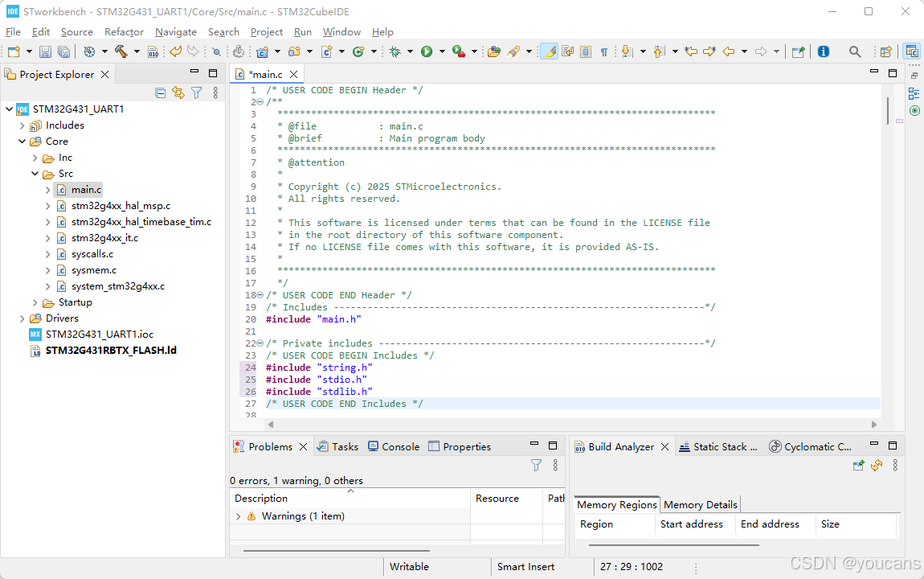Screen dimensions: 924x579
Task: Switch to the Tasks tab
Action: pos(337,447)
